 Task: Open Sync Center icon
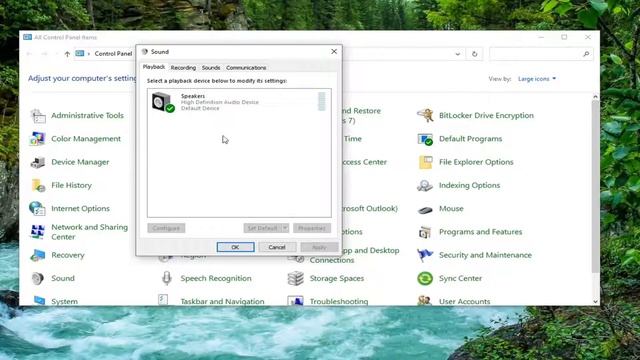(x=425, y=278)
